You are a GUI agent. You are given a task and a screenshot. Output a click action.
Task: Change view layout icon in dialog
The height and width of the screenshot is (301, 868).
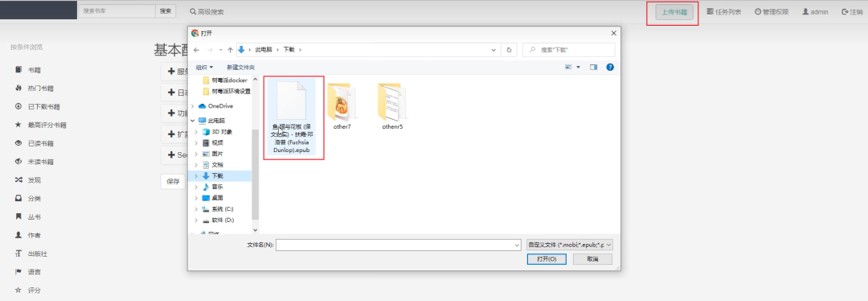coord(568,67)
